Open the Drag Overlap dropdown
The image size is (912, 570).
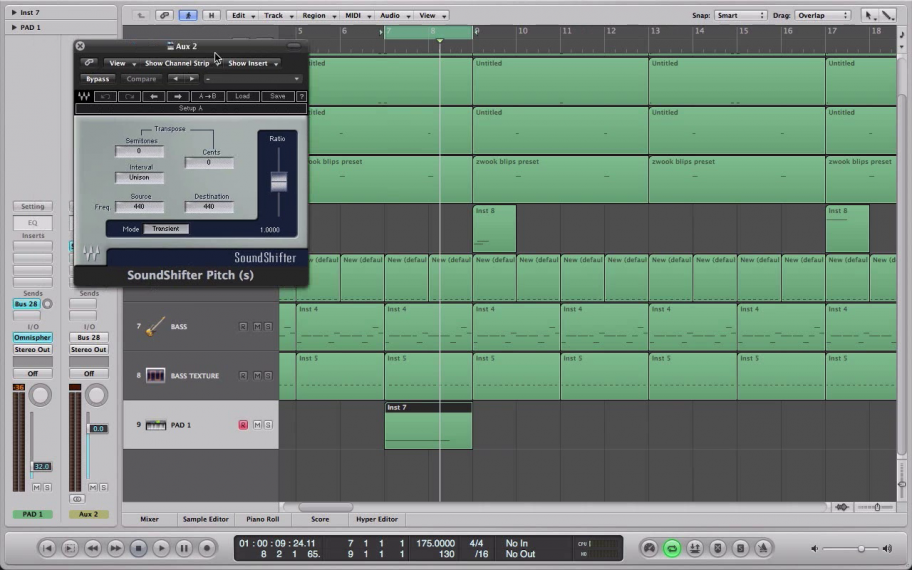[x=822, y=15]
